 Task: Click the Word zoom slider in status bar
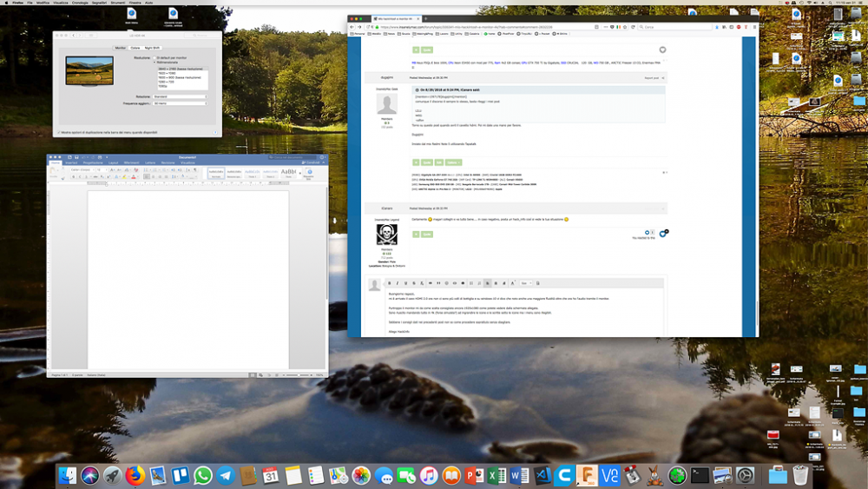297,375
